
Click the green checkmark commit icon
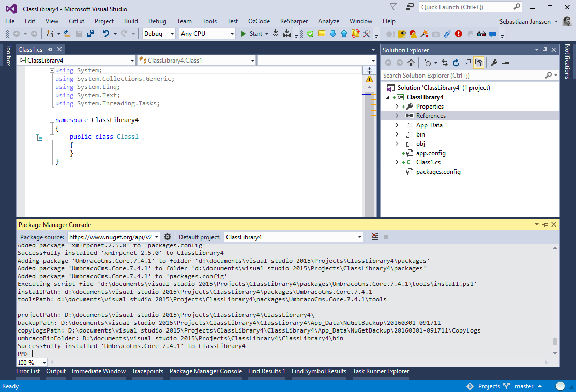tap(310, 34)
